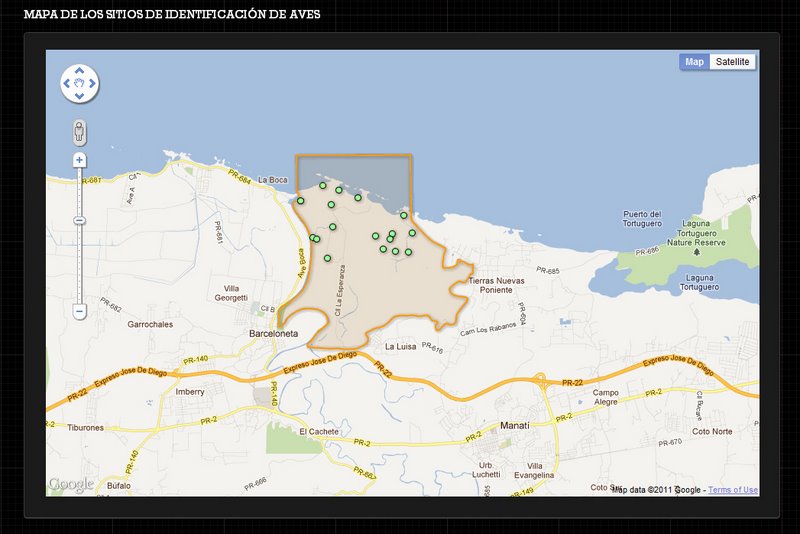
Task: Click the hand icon in pan control
Action: (80, 84)
